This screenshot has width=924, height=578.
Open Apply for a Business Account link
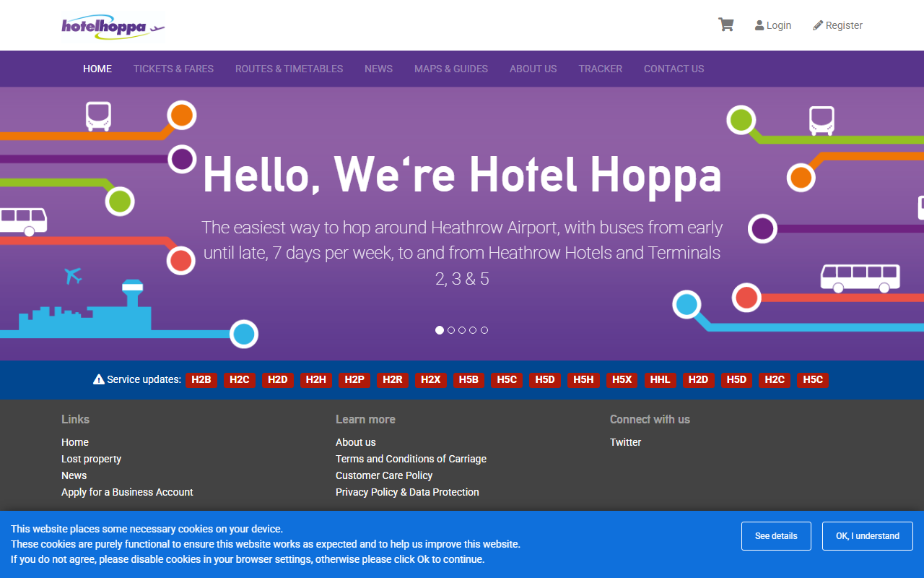[x=127, y=492]
